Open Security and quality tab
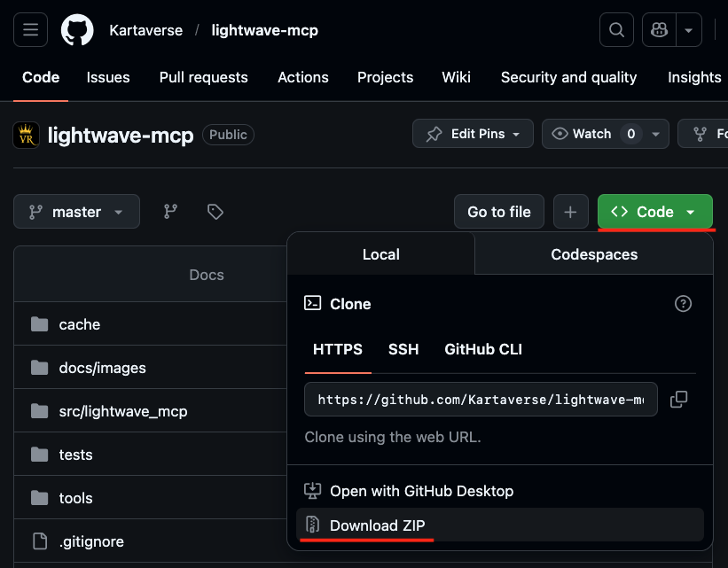Image resolution: width=728 pixels, height=568 pixels. (x=568, y=77)
